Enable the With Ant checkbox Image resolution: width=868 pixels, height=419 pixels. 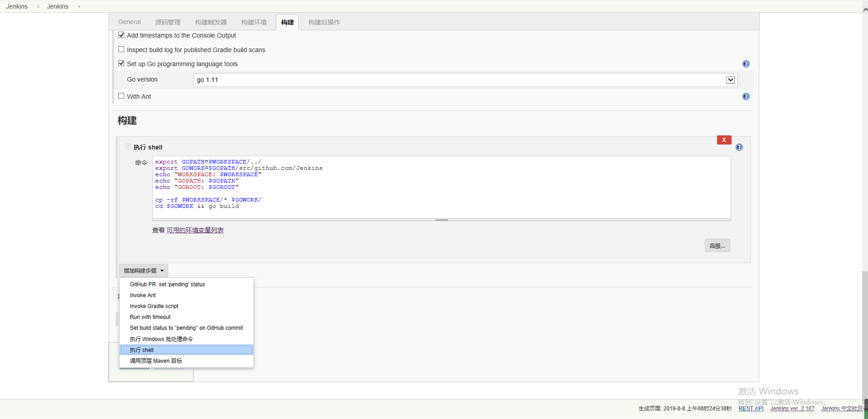click(121, 96)
